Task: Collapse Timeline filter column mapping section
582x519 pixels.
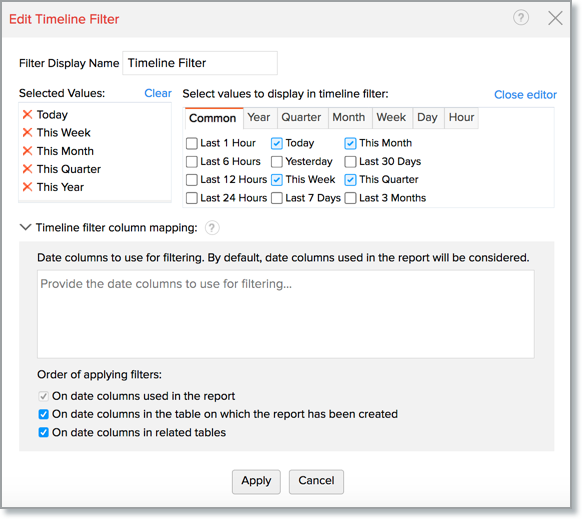Action: click(25, 227)
